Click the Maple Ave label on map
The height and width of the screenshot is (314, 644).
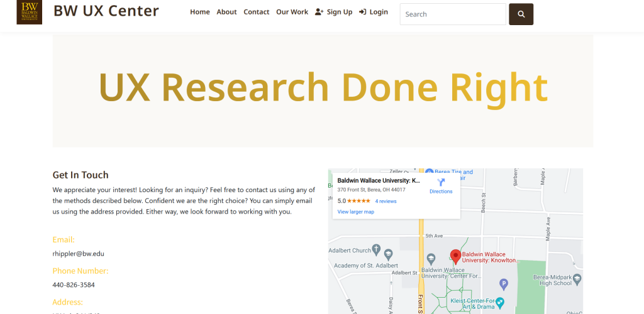(x=548, y=229)
